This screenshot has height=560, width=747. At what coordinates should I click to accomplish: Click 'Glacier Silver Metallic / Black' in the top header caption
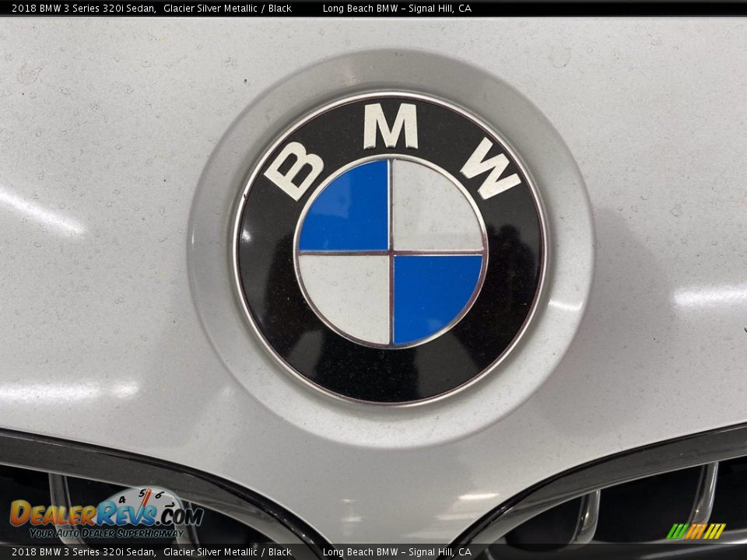[227, 8]
